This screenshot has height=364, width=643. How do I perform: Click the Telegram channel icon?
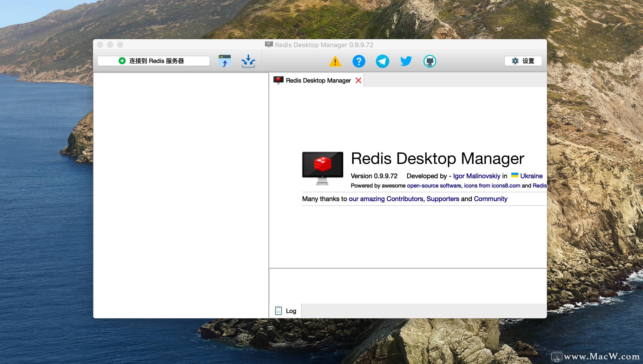382,61
